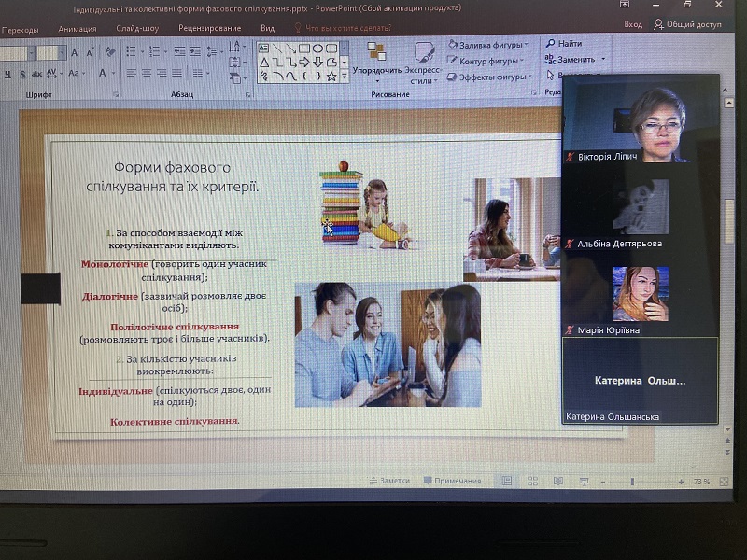Pick the star shape
Viewport: 747px width, 560px height.
[331, 77]
